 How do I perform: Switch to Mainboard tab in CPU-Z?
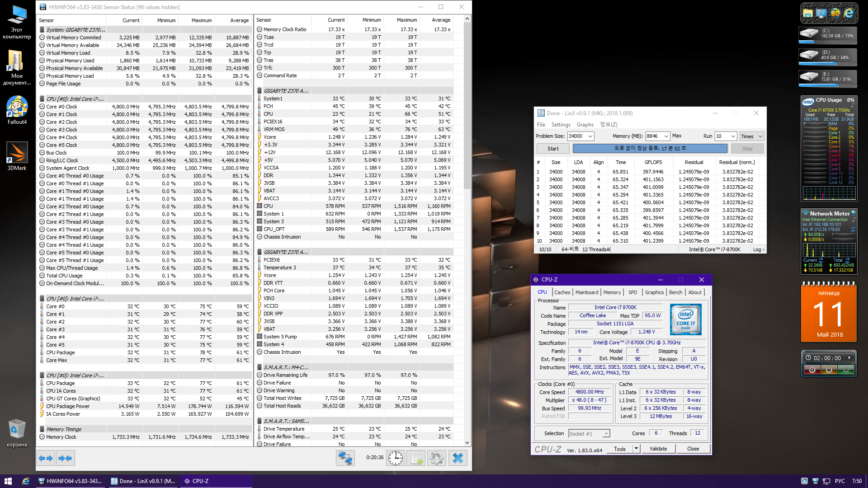(586, 292)
